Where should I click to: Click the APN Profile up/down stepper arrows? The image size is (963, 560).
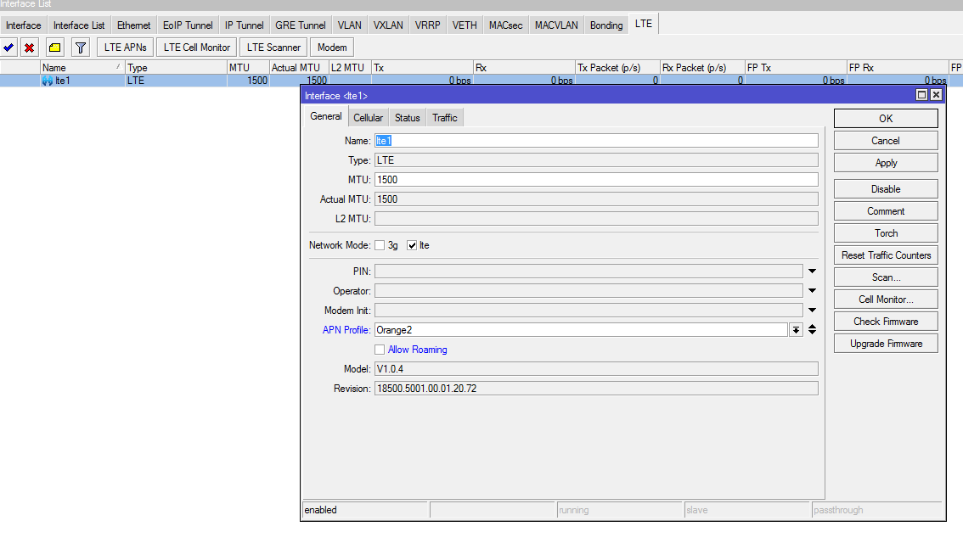tap(812, 330)
